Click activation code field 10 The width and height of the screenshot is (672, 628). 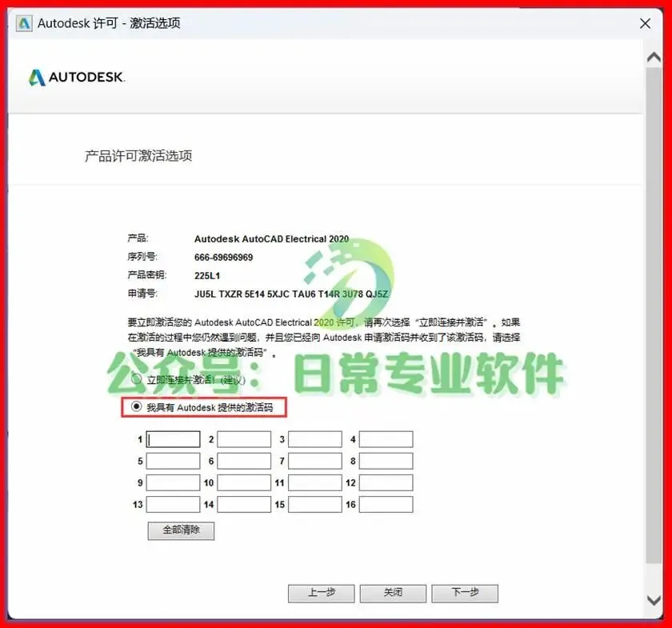[244, 482]
